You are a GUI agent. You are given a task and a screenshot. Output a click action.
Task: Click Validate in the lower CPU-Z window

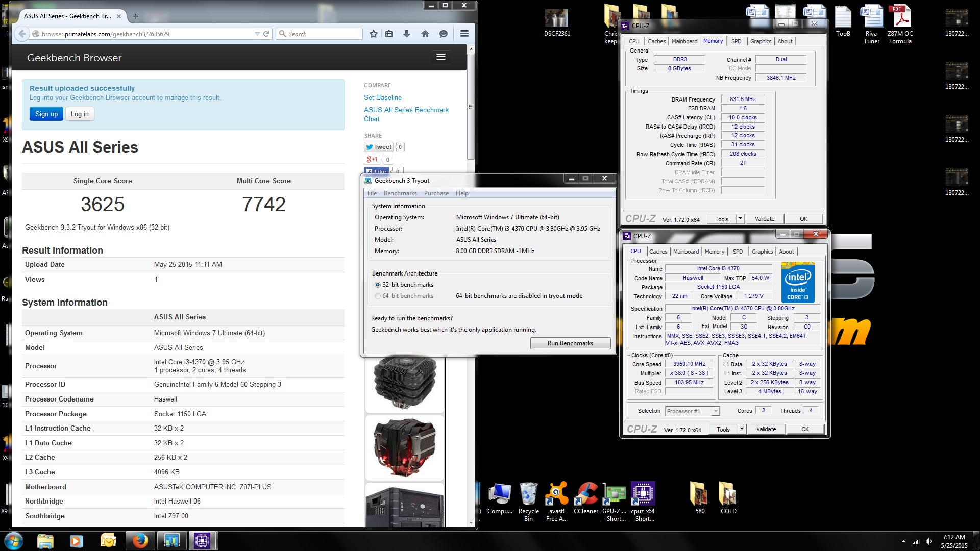tap(766, 429)
